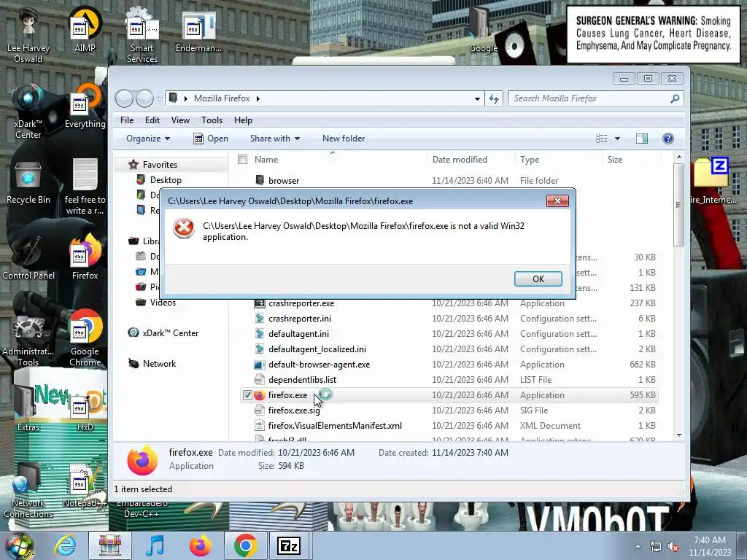Sort by the Size column header
This screenshot has height=560, width=747.
[614, 160]
